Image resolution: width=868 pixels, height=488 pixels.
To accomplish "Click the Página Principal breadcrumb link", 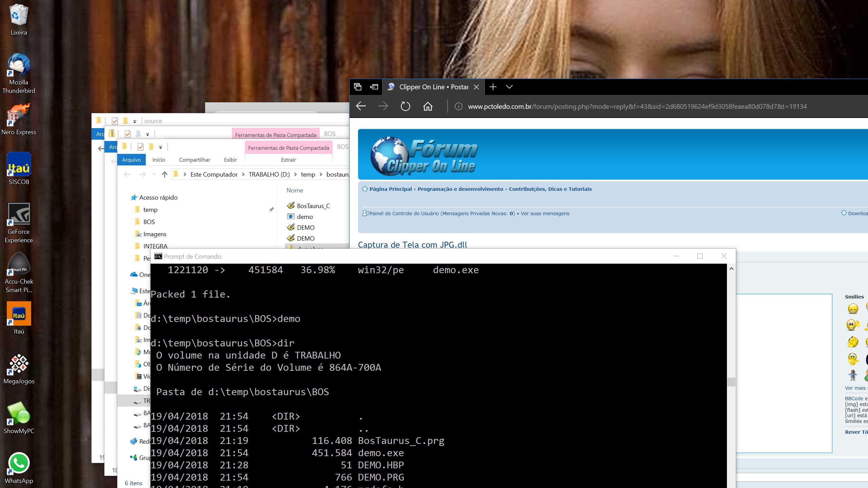I will tap(390, 189).
